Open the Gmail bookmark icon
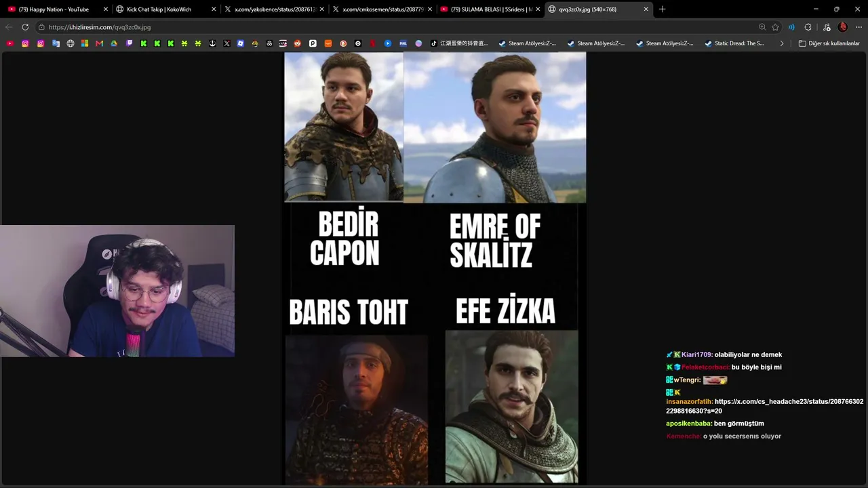This screenshot has width=868, height=488. coord(99,43)
